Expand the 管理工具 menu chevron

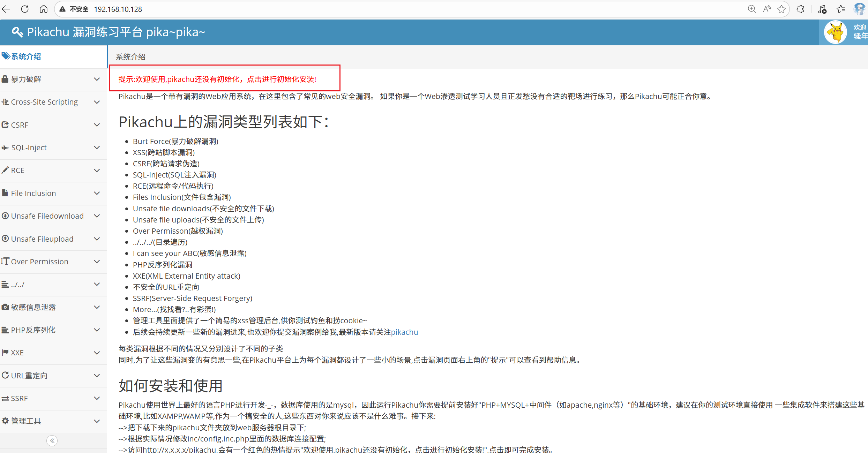(97, 421)
